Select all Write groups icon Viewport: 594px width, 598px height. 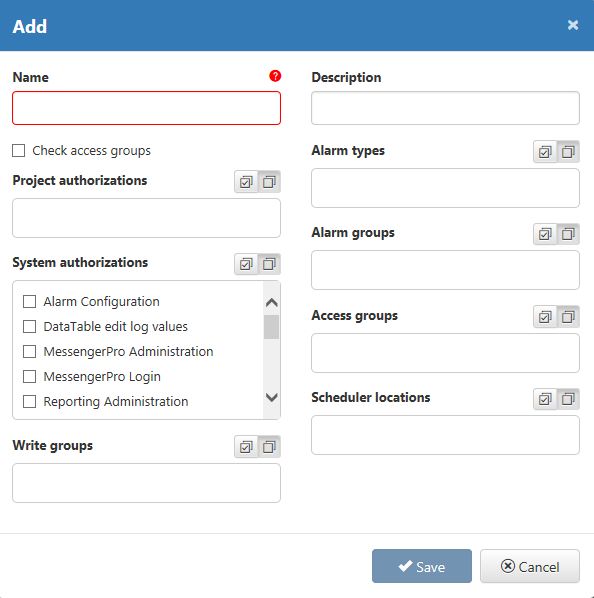click(x=246, y=447)
